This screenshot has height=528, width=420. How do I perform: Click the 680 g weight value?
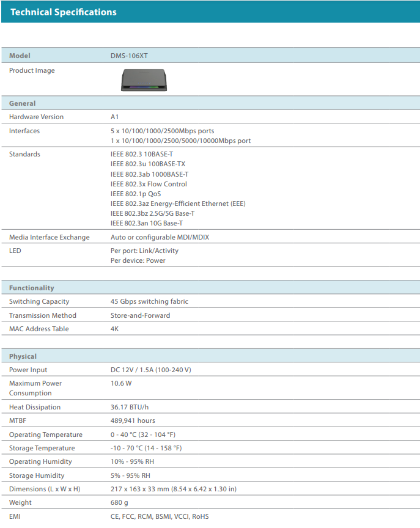click(x=119, y=502)
